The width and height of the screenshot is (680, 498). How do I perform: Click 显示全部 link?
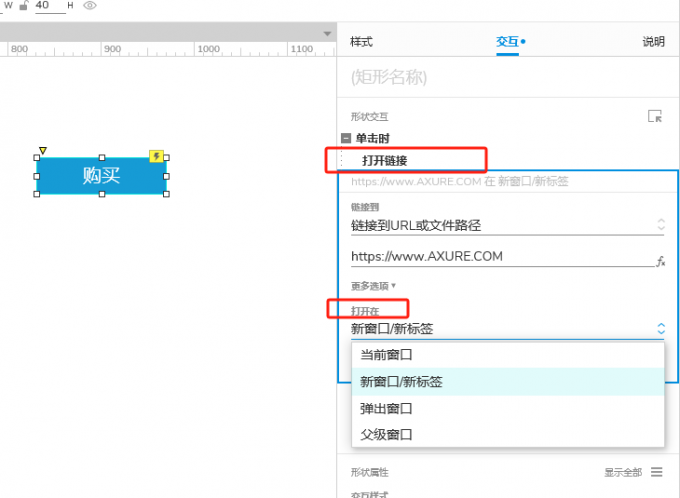pos(623,472)
